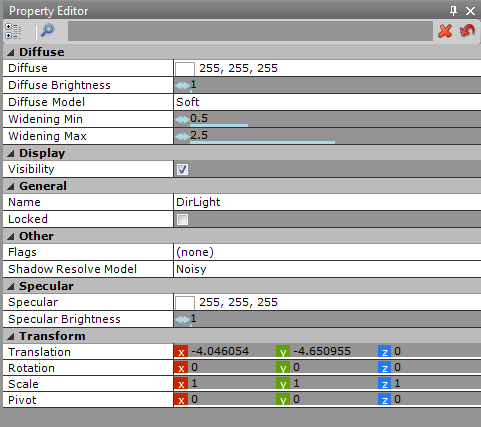
Task: Click Widening Min spinner arrows icon
Action: 182,119
